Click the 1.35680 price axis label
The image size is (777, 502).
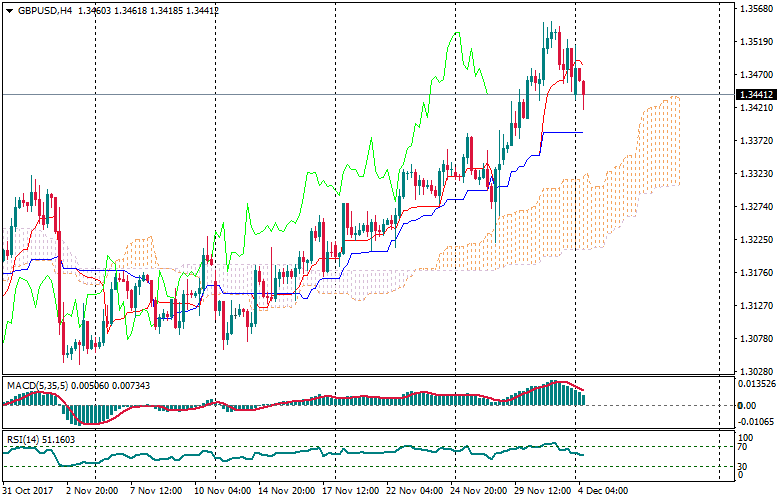(755, 9)
